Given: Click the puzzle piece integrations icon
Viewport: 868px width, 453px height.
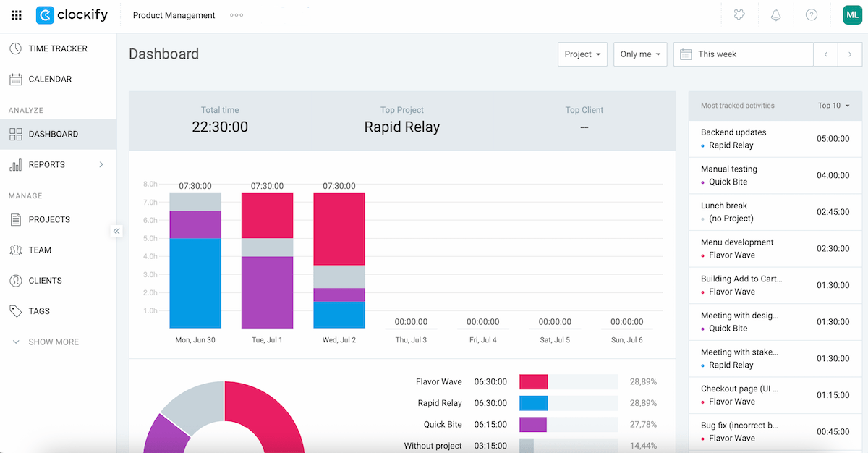Looking at the screenshot, I should pos(739,15).
